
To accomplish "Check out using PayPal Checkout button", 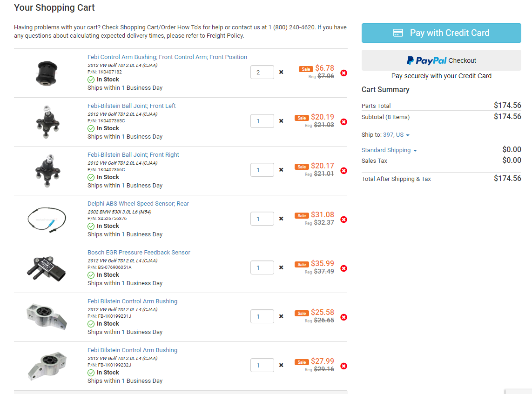I will (441, 60).
